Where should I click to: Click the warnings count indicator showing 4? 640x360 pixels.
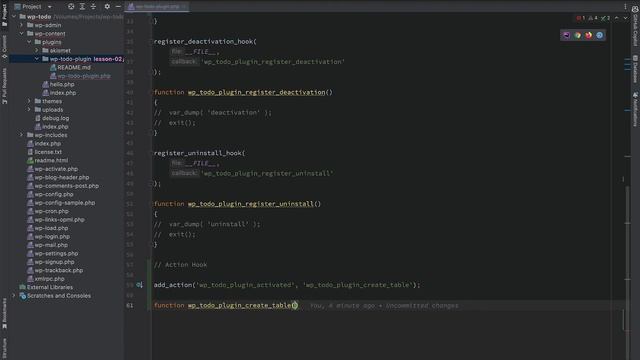[x=593, y=18]
